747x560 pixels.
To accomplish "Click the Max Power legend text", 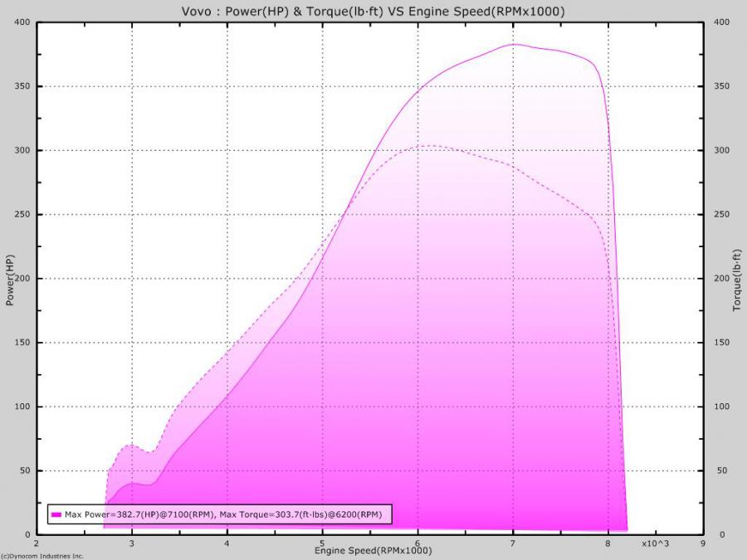I will point(224,514).
